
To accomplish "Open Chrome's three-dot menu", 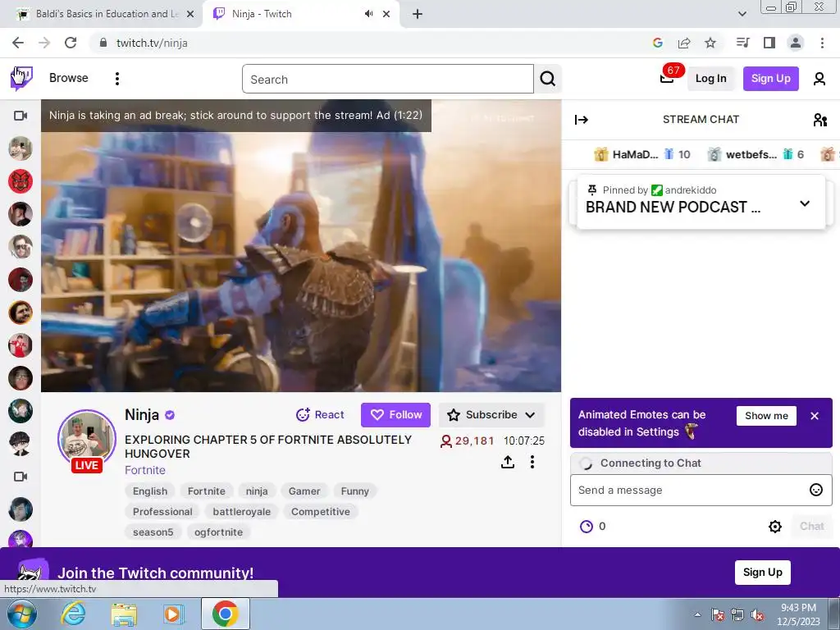I will coord(822,43).
